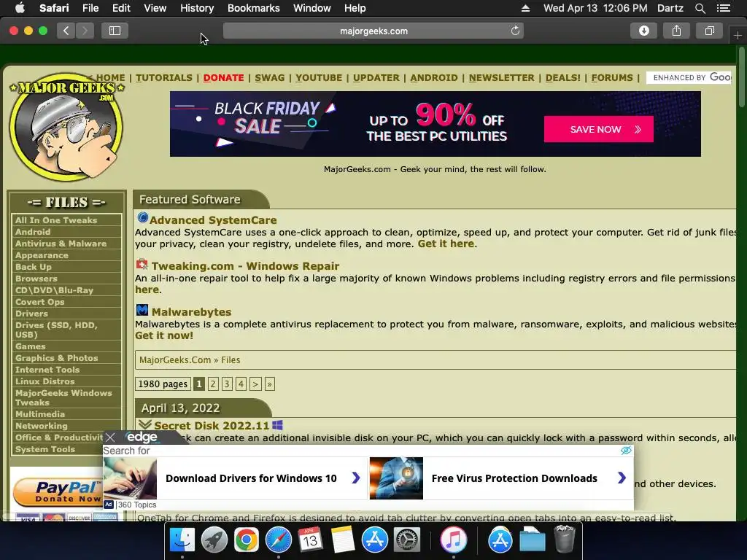
Task: Click the MajorGeeks logo image
Action: (x=66, y=127)
